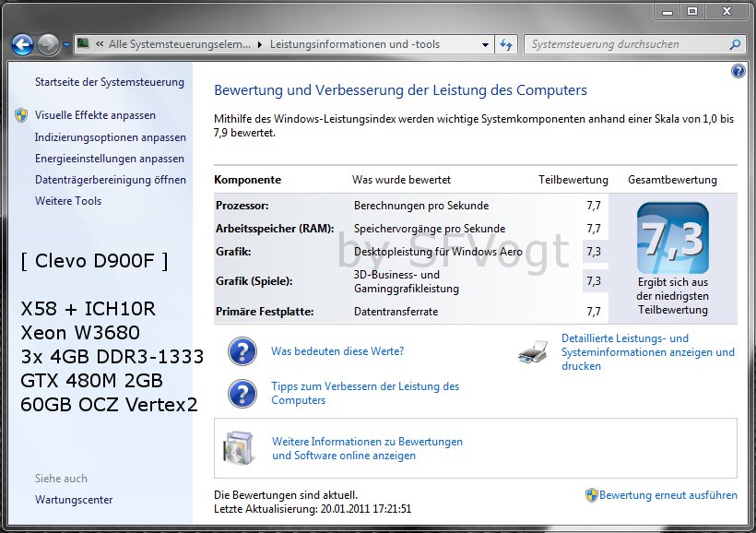Click question mark icon beside 'Was bedeuten diese Werte?'
Screen dimensions: 756x533
(x=242, y=351)
